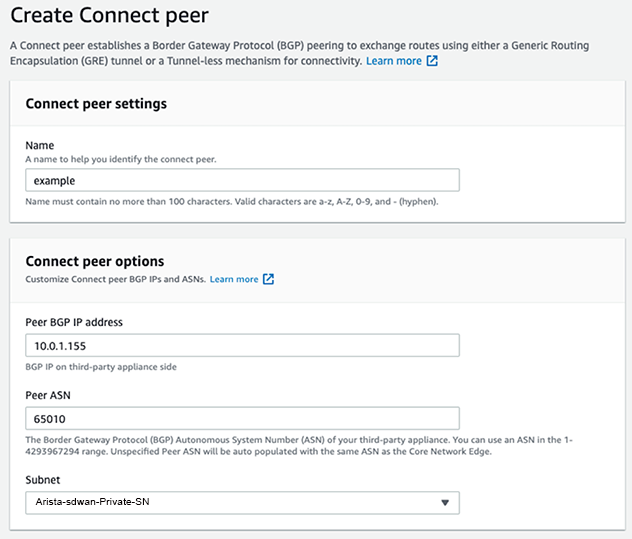The image size is (632, 539).
Task: Focus the Name field containing example
Action: (242, 180)
